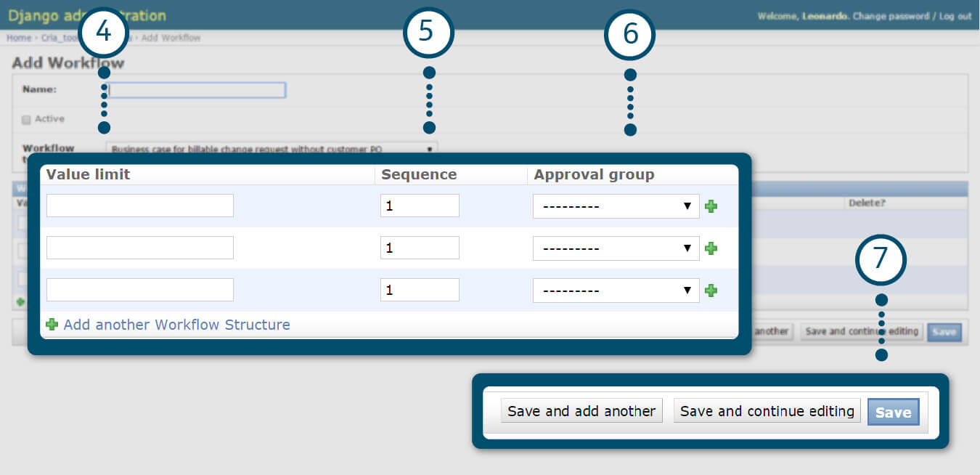Expand the third row Approval group dropdown
The height and width of the screenshot is (475, 980).
(616, 291)
